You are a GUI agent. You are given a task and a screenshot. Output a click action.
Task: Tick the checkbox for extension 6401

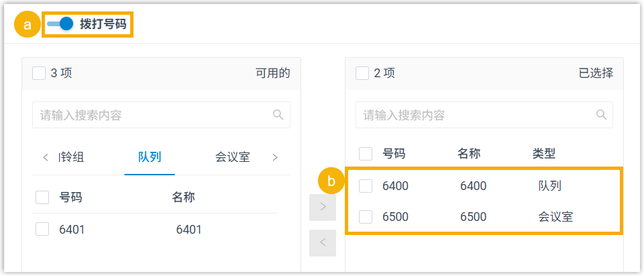click(x=42, y=230)
